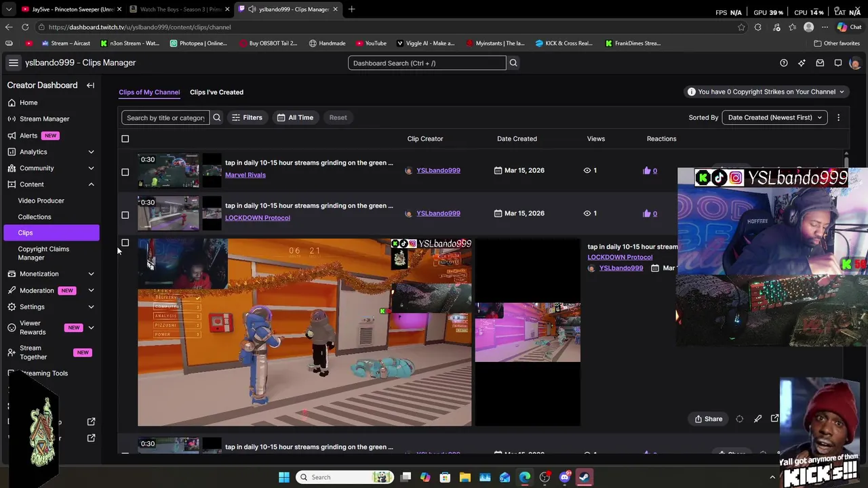Image resolution: width=868 pixels, height=488 pixels.
Task: Open the hamburger menu beside Clips Manager
Action: (x=13, y=62)
